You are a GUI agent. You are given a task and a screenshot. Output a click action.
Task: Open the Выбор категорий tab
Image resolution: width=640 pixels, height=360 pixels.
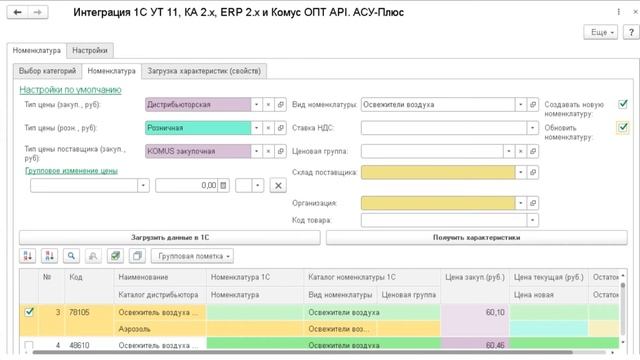[47, 71]
